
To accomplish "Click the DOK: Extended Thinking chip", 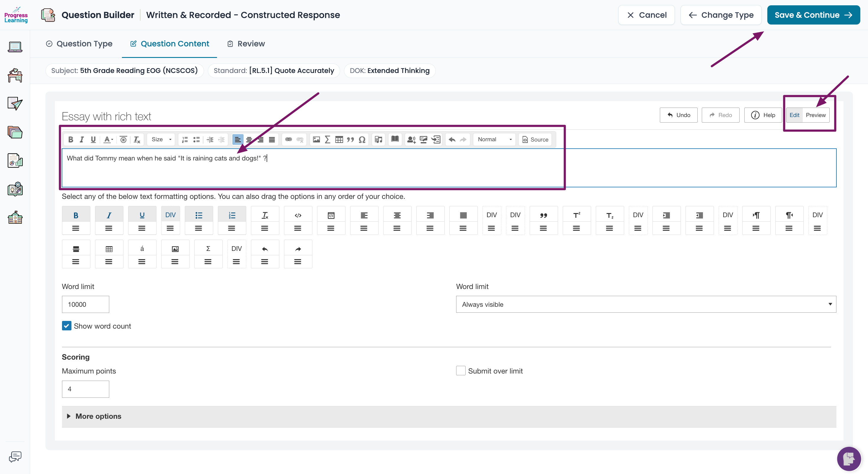I will tap(389, 71).
